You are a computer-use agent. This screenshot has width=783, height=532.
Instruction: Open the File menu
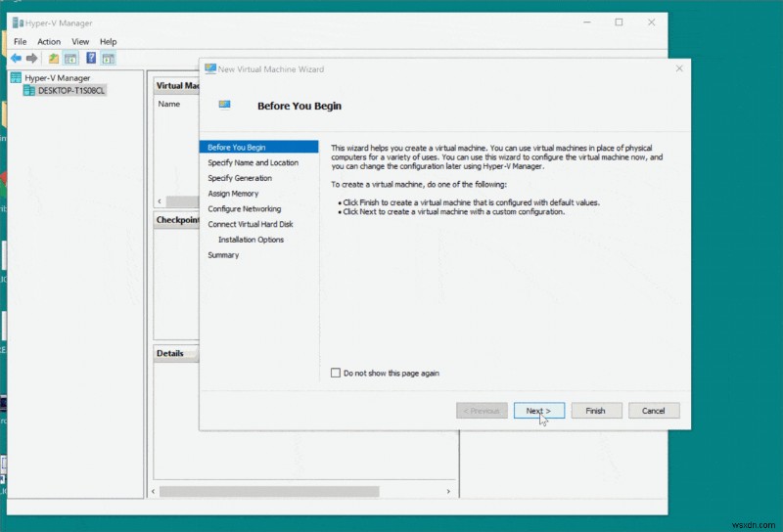click(x=20, y=41)
